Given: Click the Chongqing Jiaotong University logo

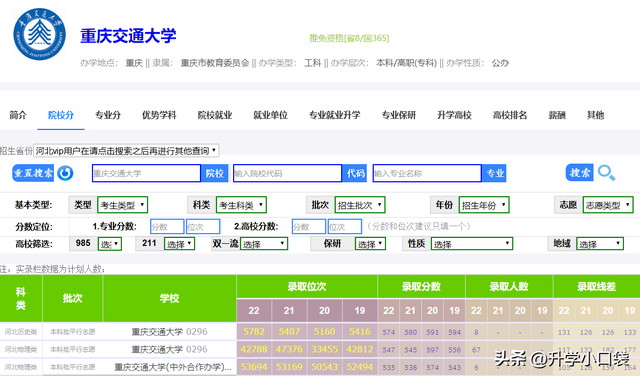Looking at the screenshot, I should (x=40, y=34).
